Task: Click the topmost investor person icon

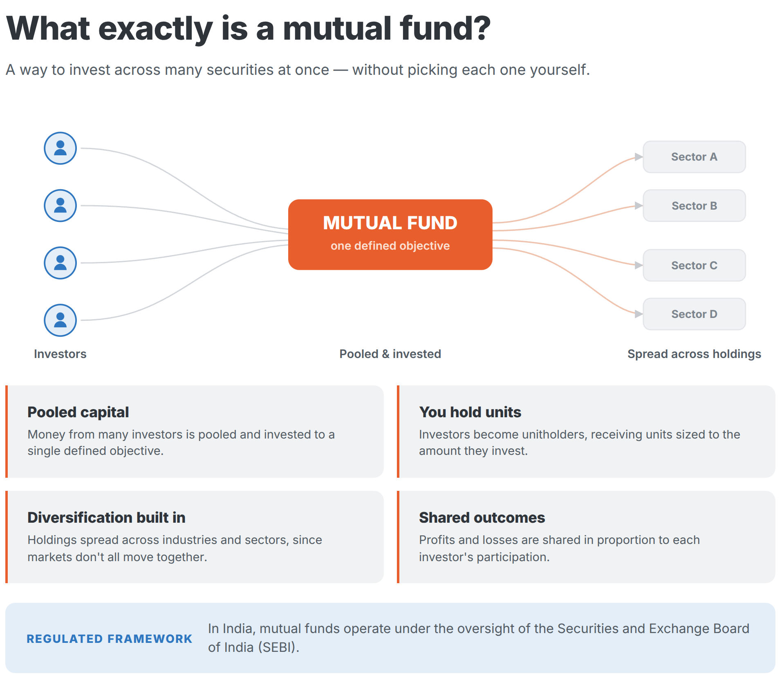Action: point(60,148)
